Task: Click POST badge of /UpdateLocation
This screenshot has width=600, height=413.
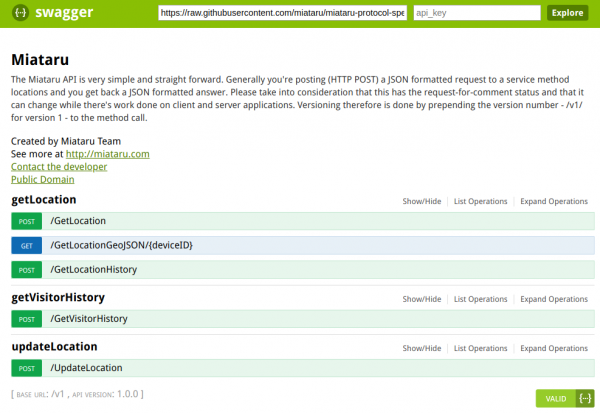Action: 26,368
